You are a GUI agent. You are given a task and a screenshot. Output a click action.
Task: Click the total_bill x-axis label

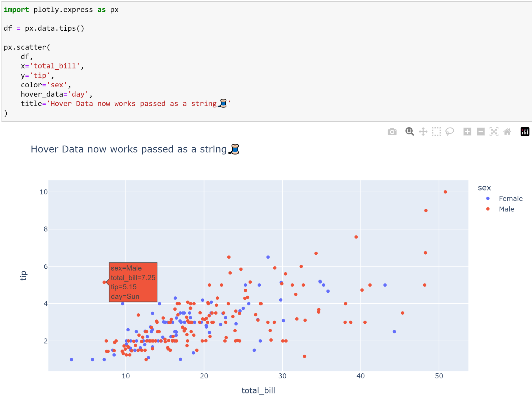pos(258,390)
